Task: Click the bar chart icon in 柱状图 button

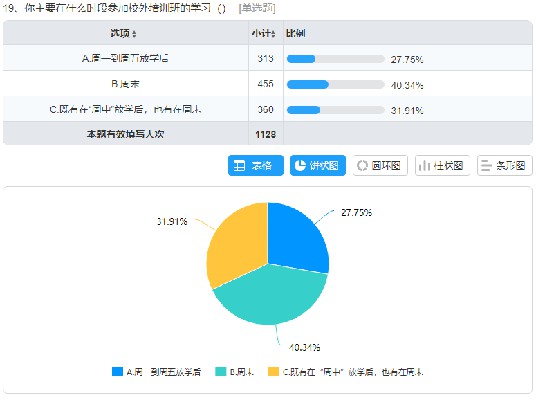Action: (424, 165)
